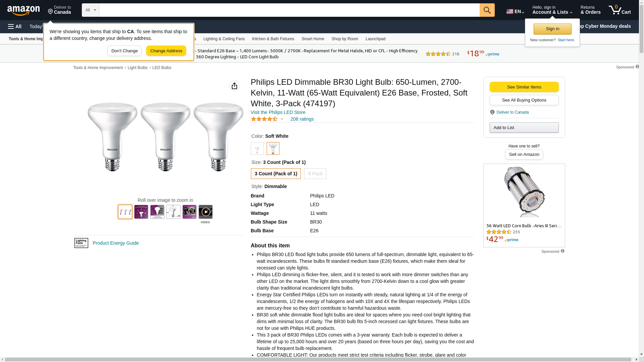
Task: Open the 208 ratings link
Action: click(x=302, y=119)
